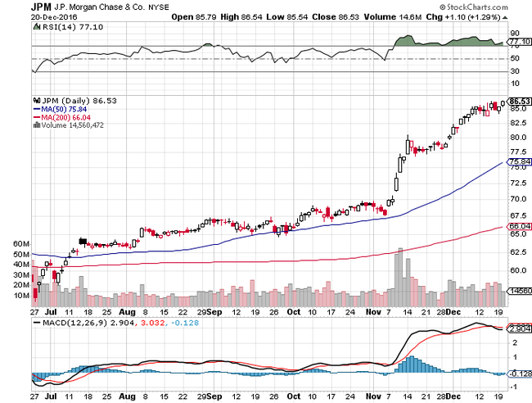Click the Oct label under the price chart
The image size is (532, 403).
[294, 312]
